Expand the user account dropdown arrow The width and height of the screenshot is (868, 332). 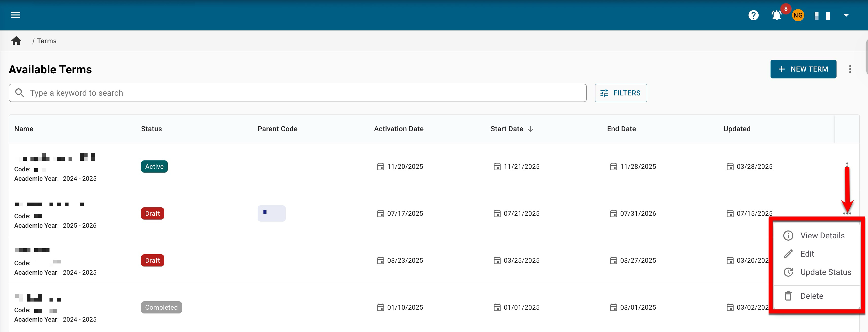[846, 15]
